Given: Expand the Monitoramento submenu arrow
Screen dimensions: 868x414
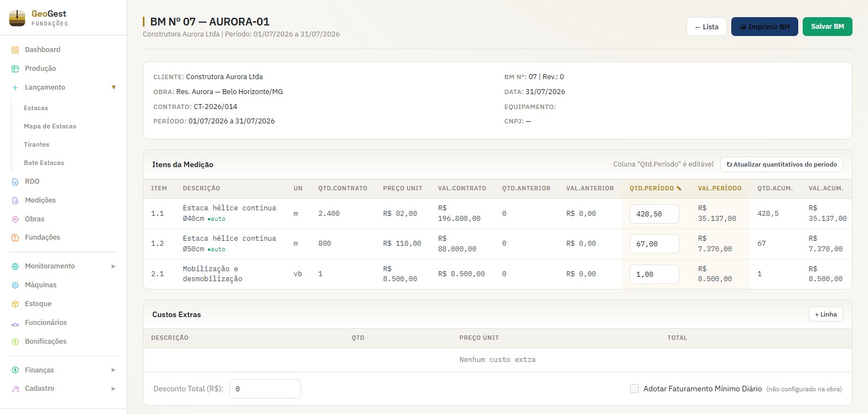Looking at the screenshot, I should tap(113, 266).
